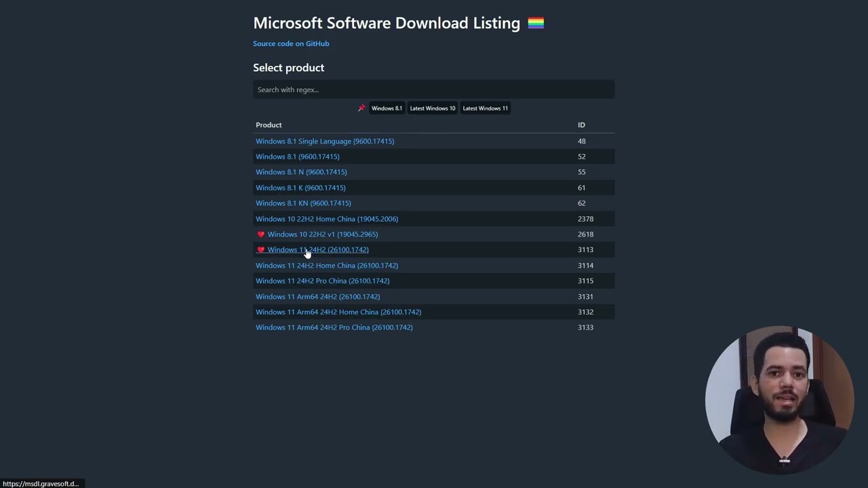Click the Product column header
The width and height of the screenshot is (868, 488).
269,125
